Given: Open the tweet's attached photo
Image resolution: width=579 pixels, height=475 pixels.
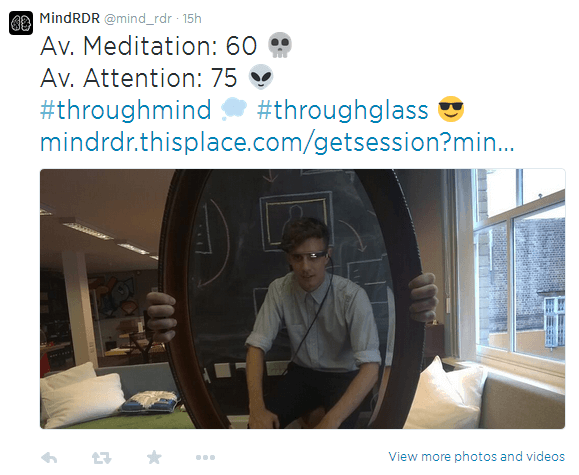Looking at the screenshot, I should (302, 299).
